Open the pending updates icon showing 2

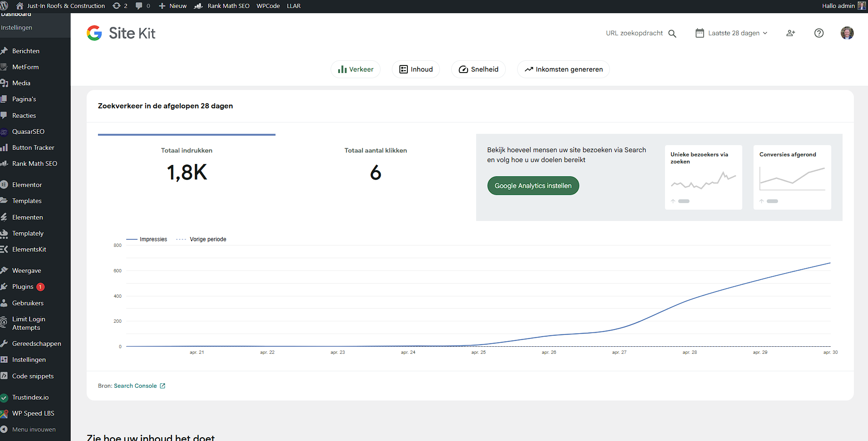point(120,6)
